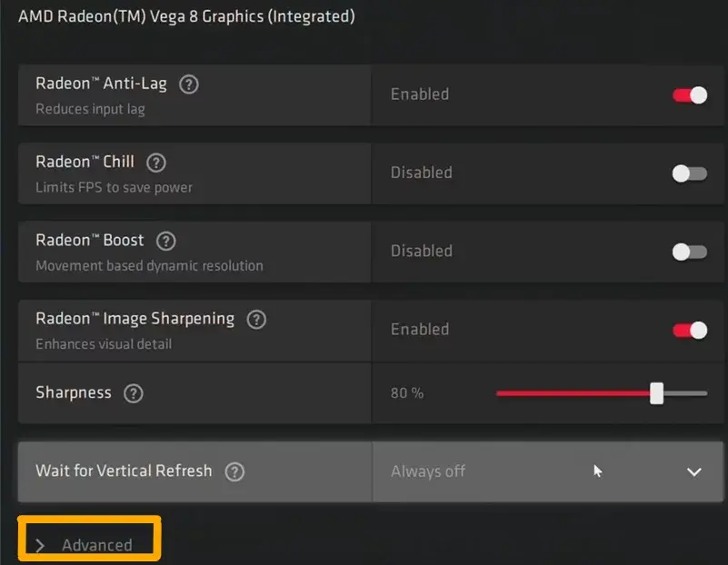Image resolution: width=728 pixels, height=565 pixels.
Task: Click 'Movement based dynamic resolution' text
Action: point(149,266)
